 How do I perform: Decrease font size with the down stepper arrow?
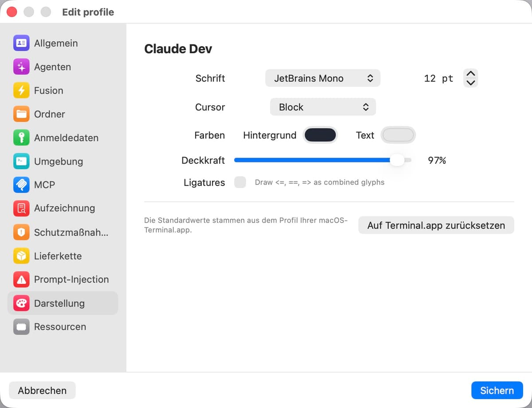471,83
